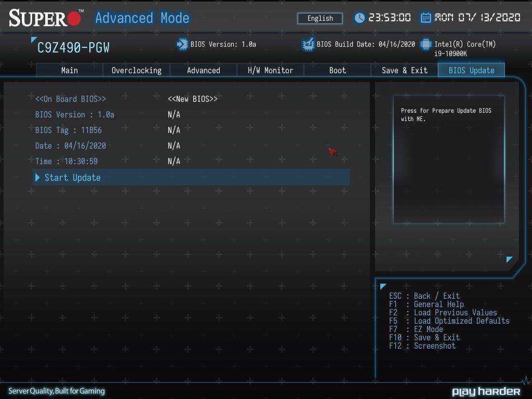The height and width of the screenshot is (399, 532).
Task: Click the header BIOS Version: 1.0a text
Action: coord(223,45)
